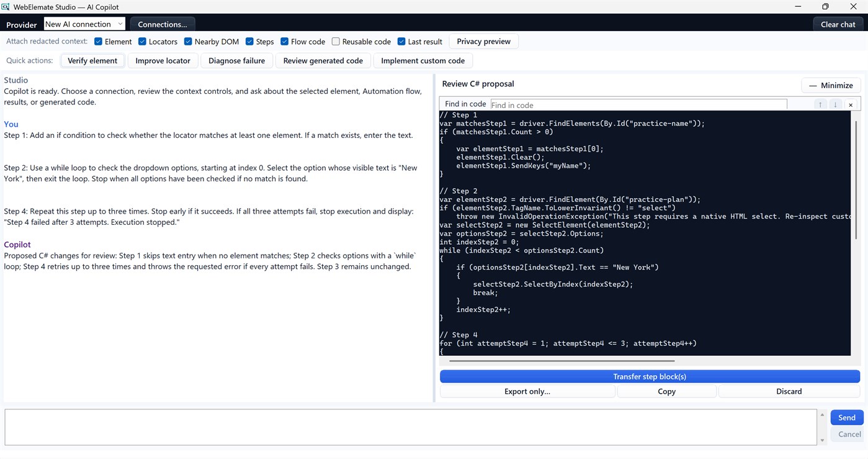This screenshot has width=868, height=459.
Task: Click the Export only... button
Action: tap(527, 391)
